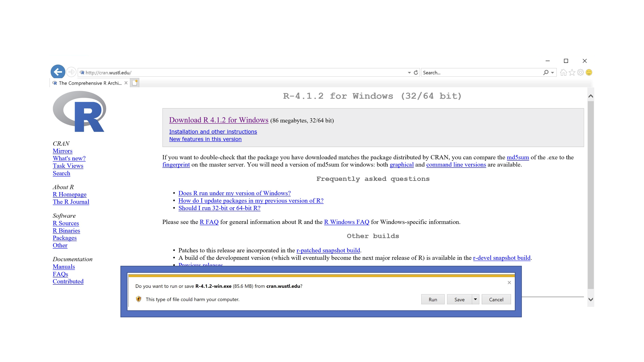644x362 pixels.
Task: Open Tools with the gear icon
Action: pos(580,72)
